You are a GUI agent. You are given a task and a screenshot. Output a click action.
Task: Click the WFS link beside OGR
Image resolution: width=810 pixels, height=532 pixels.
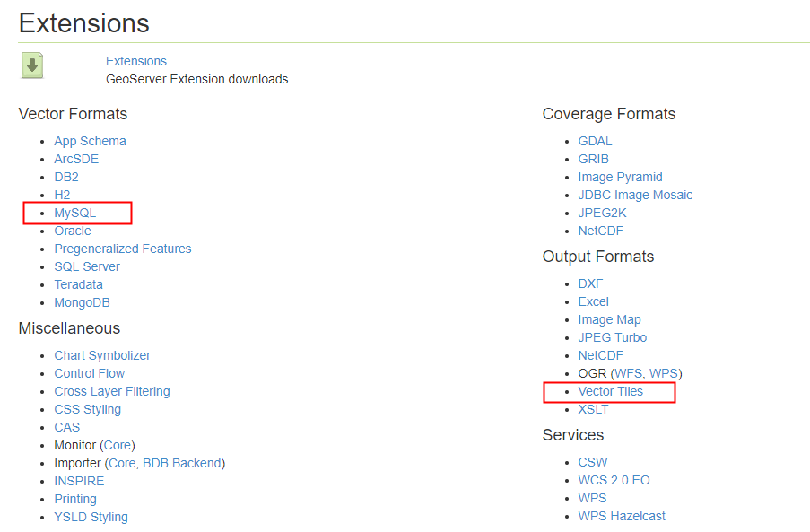(628, 373)
